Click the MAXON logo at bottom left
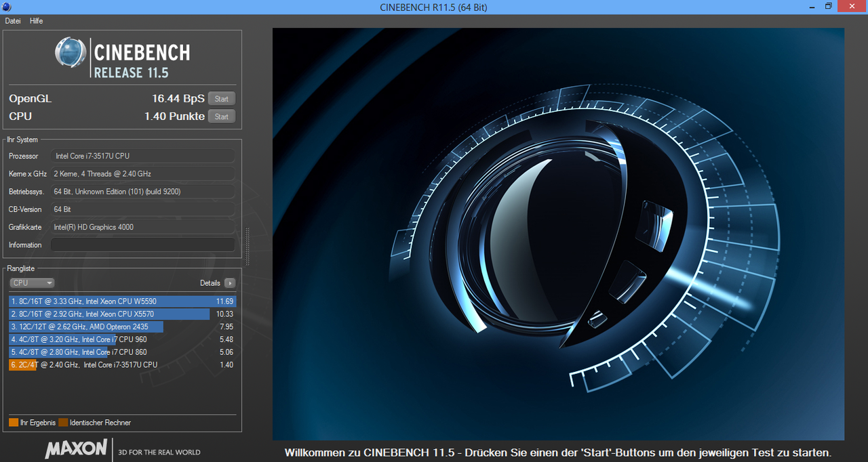The image size is (868, 462). click(76, 448)
